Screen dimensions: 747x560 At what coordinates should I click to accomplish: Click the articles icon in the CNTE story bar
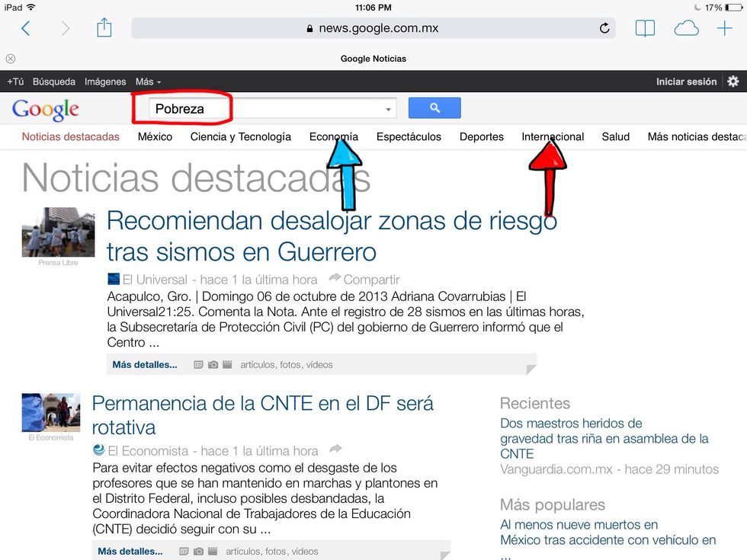184,552
